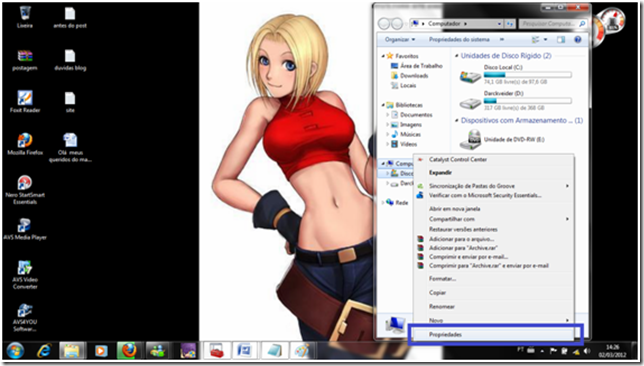Launch Mozilla Firefox desktop shortcut
This screenshot has height=366, width=644.
tap(25, 144)
